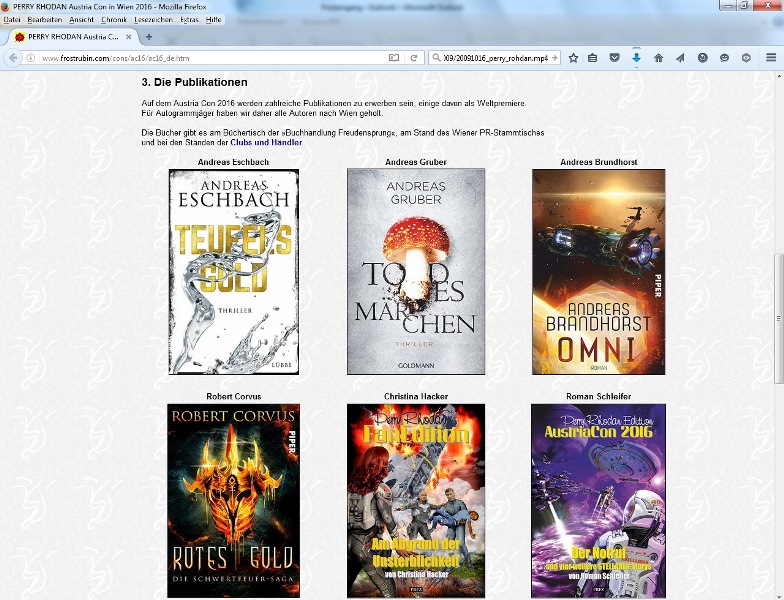
Task: Open the Datei menu
Action: point(12,20)
